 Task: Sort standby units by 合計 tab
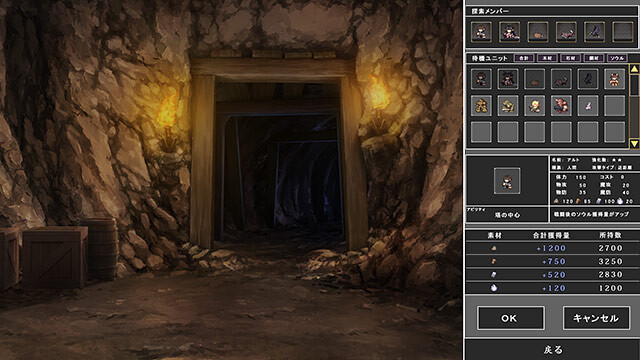[524, 58]
